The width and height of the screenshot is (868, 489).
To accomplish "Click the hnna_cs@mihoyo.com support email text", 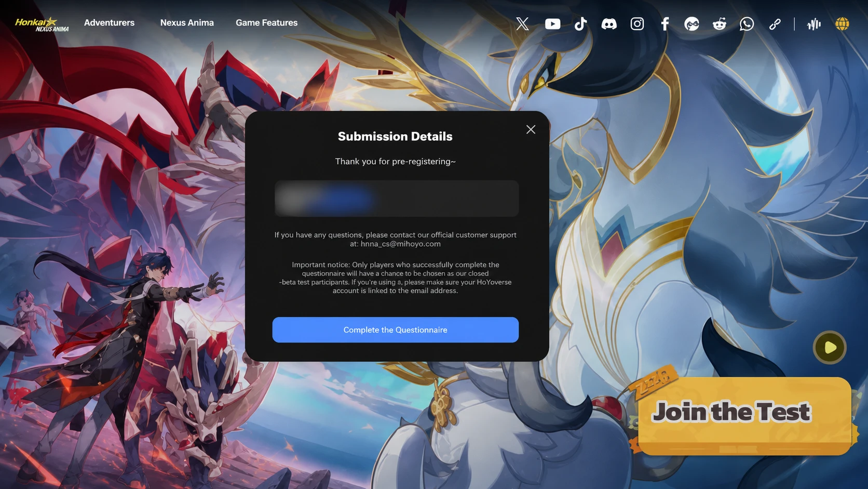I will pos(401,244).
